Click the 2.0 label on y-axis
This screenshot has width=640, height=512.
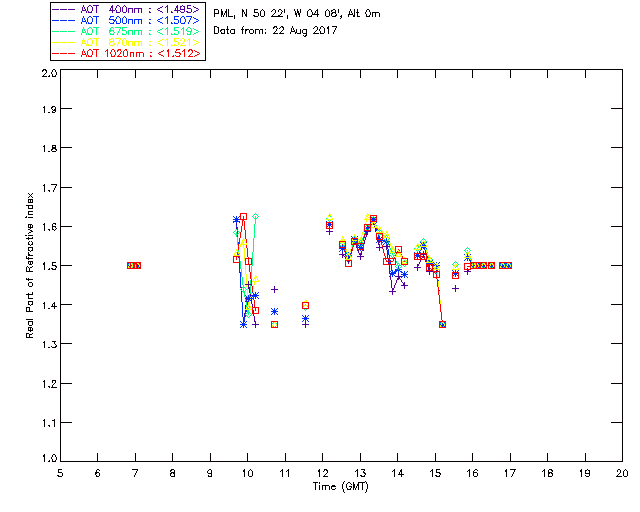click(49, 74)
